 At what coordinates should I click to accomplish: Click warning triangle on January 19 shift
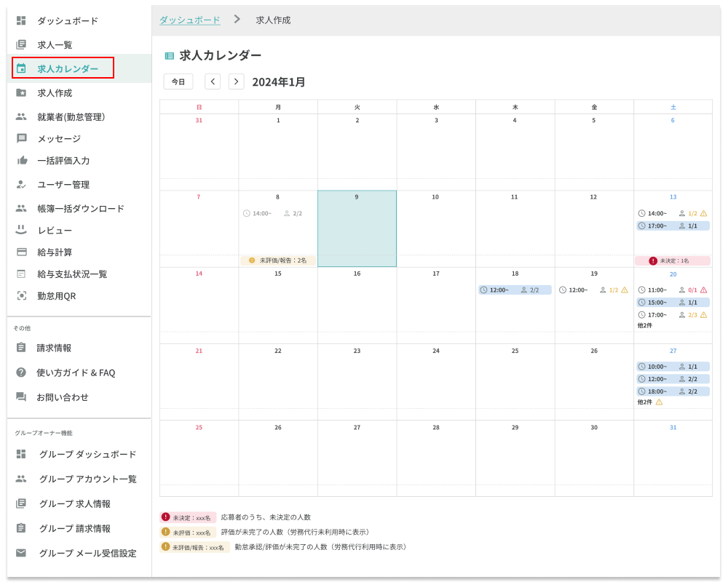click(625, 290)
